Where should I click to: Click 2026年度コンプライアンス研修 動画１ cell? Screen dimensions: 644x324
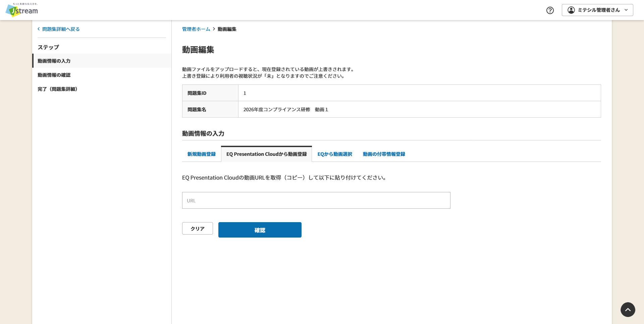419,109
